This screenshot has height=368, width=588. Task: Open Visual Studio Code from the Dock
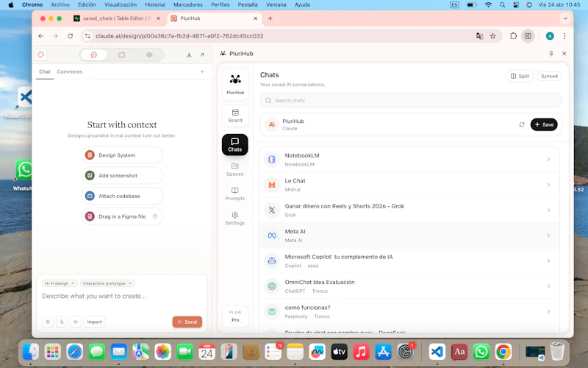437,352
